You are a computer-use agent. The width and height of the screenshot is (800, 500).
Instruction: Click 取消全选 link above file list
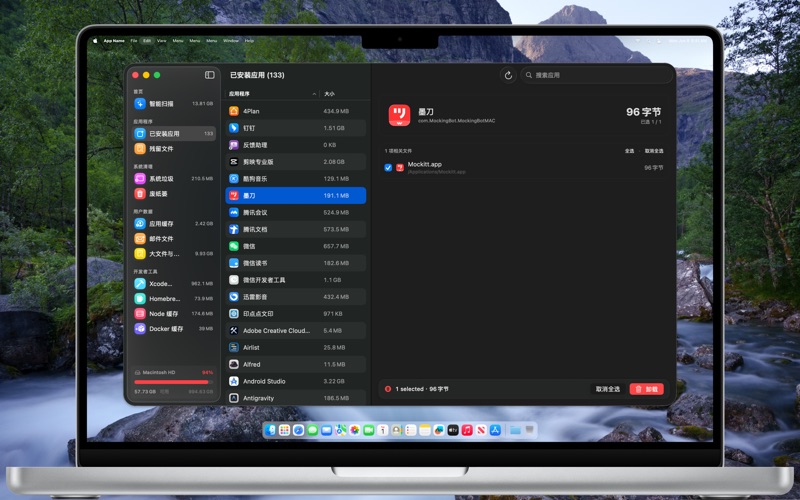(654, 151)
